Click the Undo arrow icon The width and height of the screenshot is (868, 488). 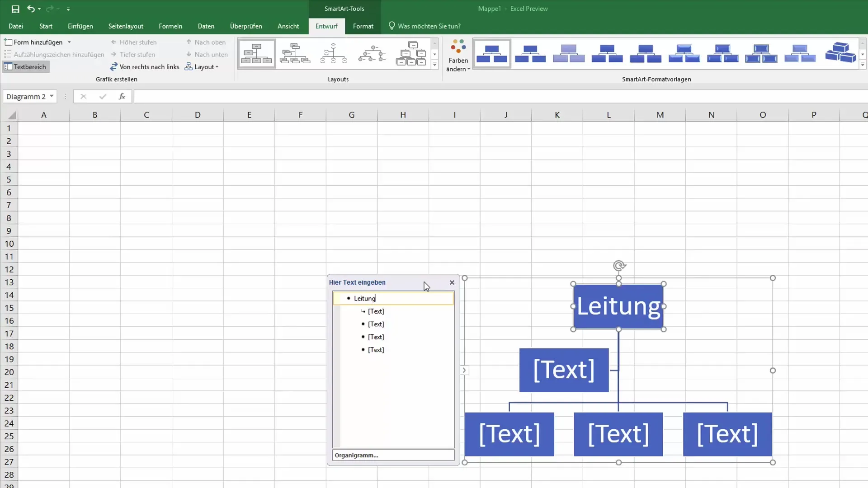30,9
